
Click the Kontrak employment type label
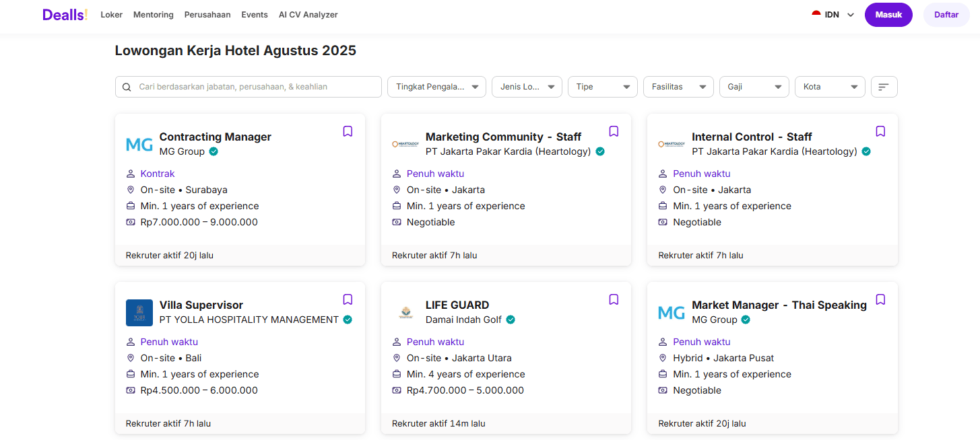click(x=158, y=174)
